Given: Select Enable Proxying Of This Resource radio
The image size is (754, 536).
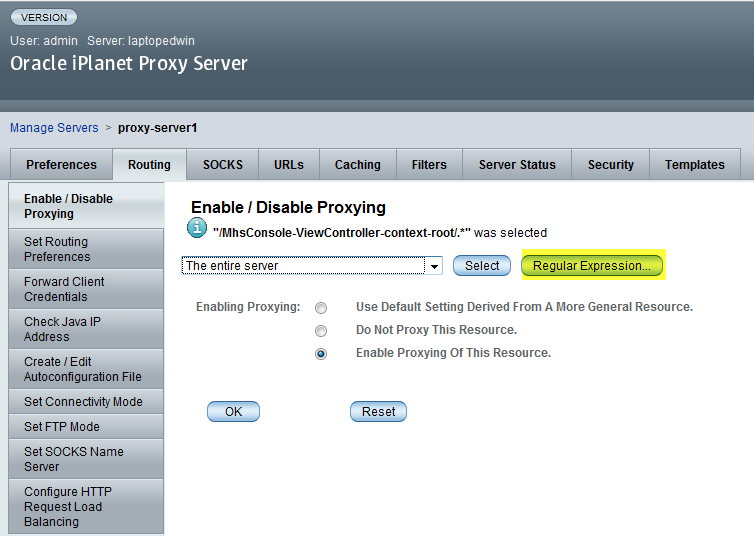Looking at the screenshot, I should click(321, 354).
